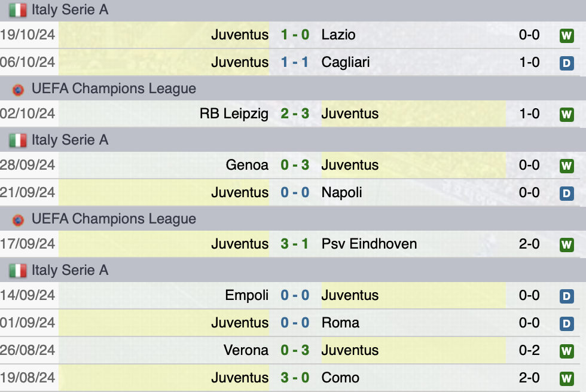
Task: Toggle the D indicator on the Napoli row
Action: (x=567, y=192)
